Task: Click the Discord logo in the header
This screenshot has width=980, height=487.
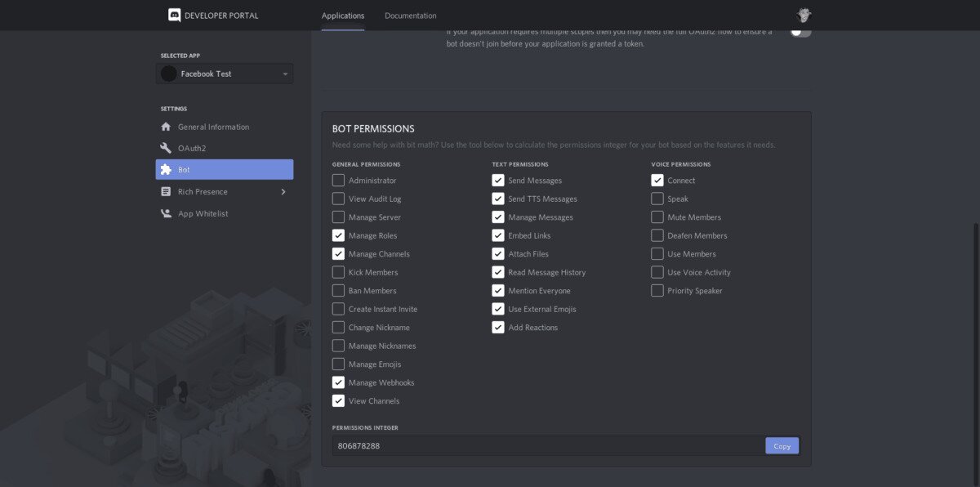Action: [x=174, y=15]
